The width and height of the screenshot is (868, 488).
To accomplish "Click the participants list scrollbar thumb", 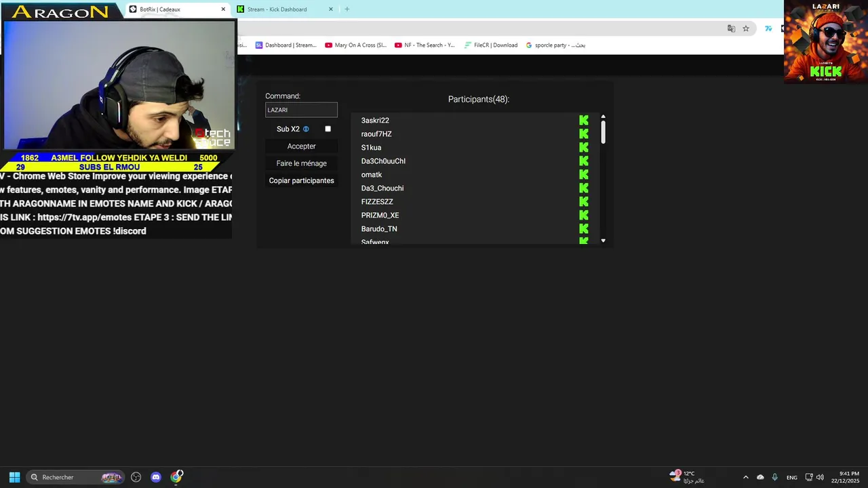I will tap(603, 131).
